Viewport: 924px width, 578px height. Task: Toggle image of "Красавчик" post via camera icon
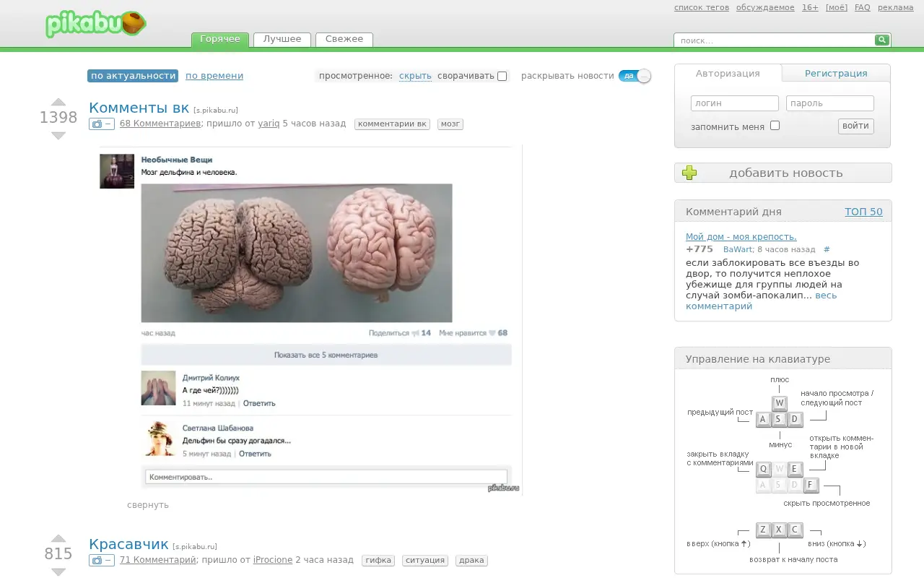[101, 561]
